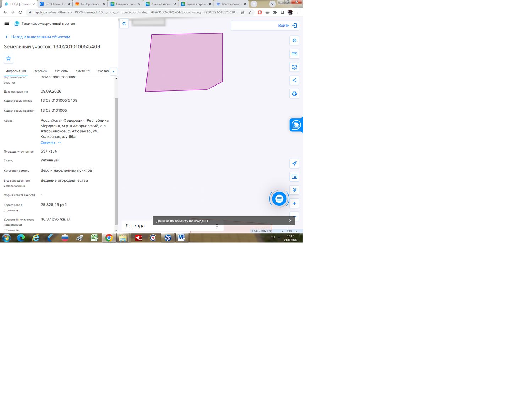532x396 pixels.
Task: Open the browser tab search dropdown
Action: [x=272, y=4]
